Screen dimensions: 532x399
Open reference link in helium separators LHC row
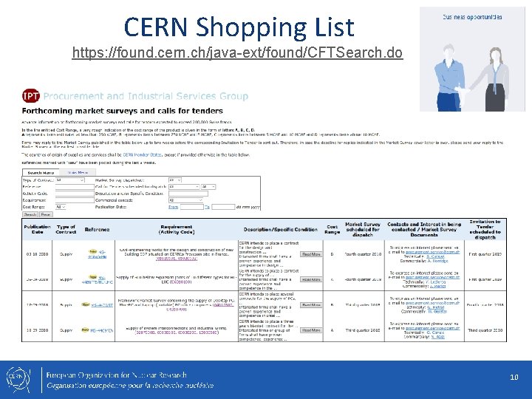(98, 280)
